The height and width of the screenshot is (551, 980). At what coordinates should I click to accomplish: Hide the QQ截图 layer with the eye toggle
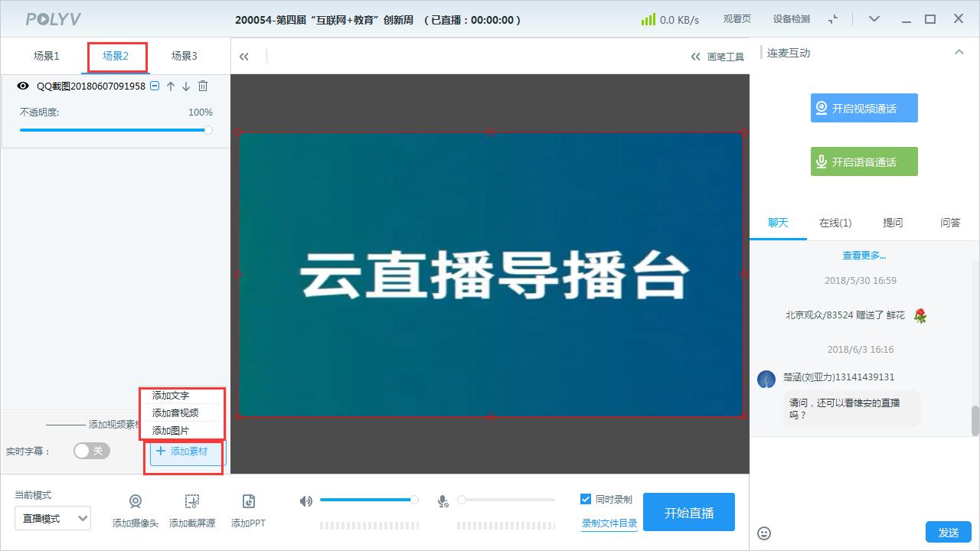click(22, 86)
